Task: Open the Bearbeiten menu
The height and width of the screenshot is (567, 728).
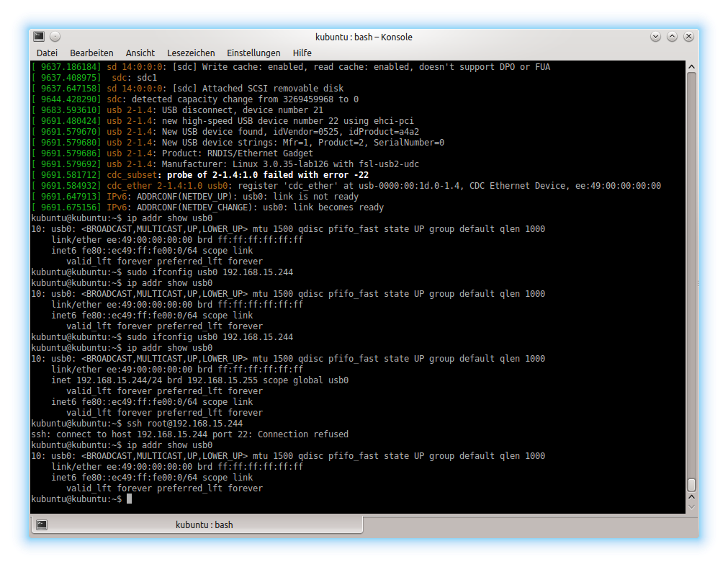Action: (x=91, y=53)
